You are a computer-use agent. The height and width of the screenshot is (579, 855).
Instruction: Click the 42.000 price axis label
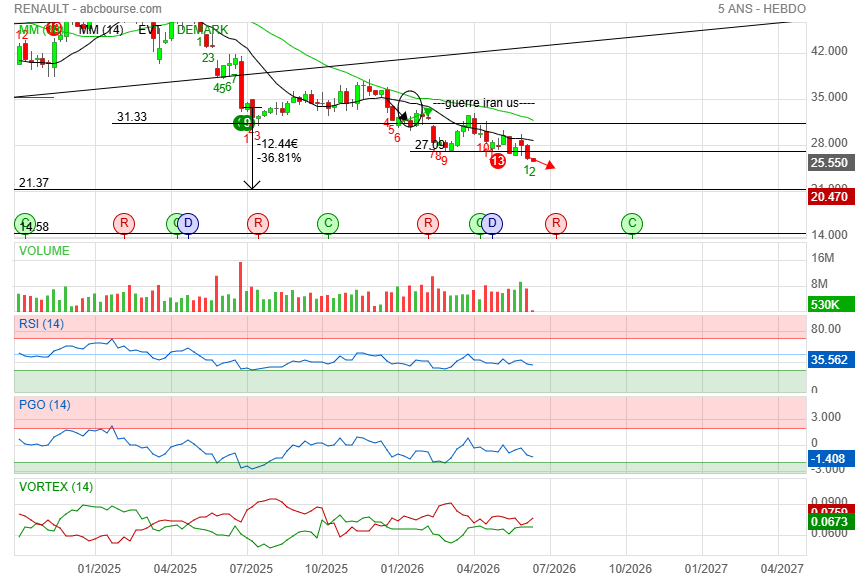coord(829,51)
